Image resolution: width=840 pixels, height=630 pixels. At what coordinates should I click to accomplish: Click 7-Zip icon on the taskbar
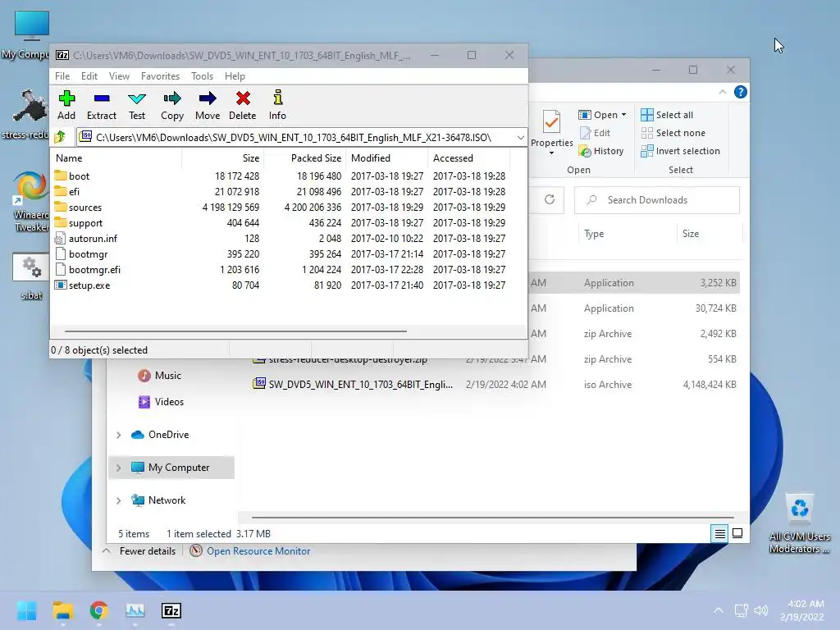tap(171, 610)
